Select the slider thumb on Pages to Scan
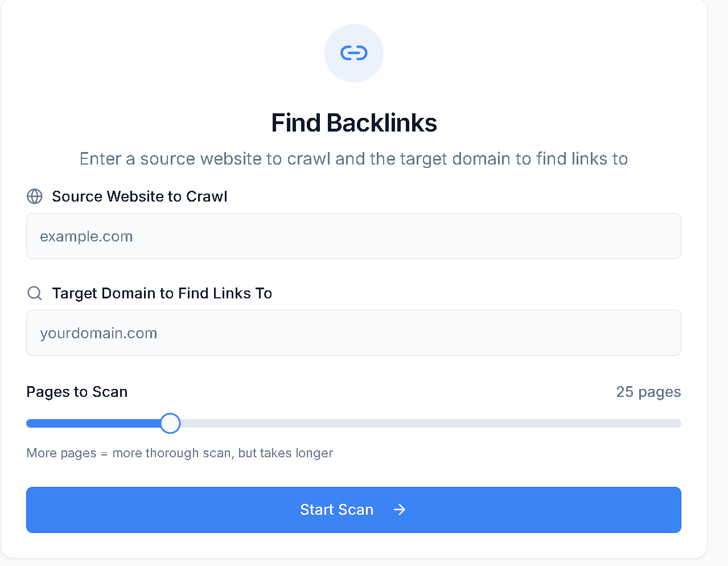The height and width of the screenshot is (566, 728). coord(170,423)
